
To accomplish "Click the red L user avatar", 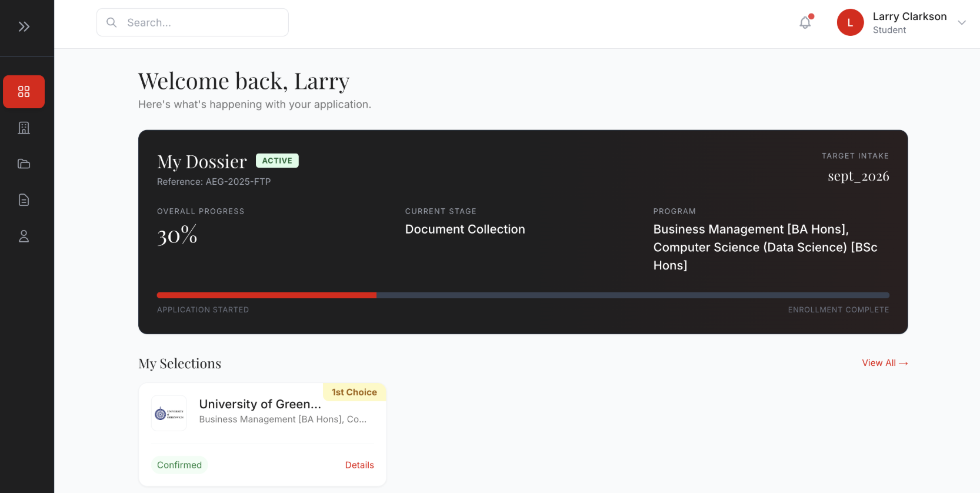I will [x=850, y=22].
